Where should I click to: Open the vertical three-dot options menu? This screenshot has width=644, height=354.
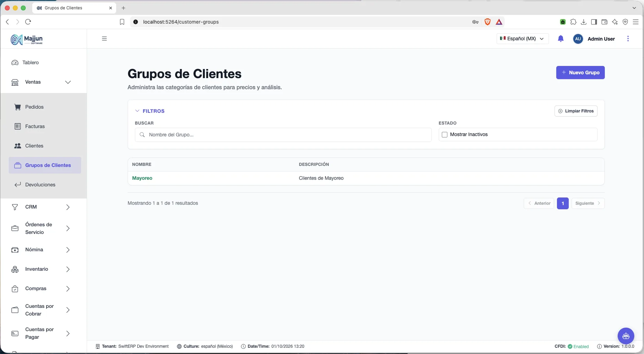pos(628,39)
